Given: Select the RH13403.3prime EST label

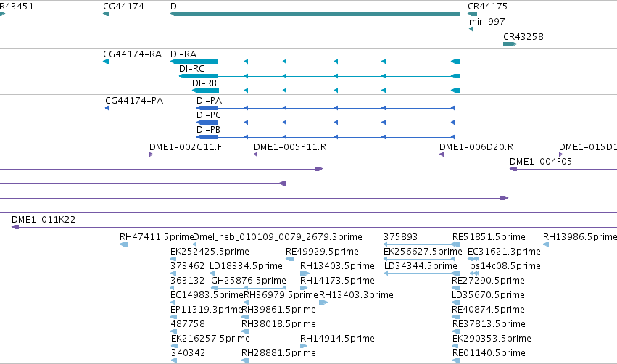Looking at the screenshot, I should (x=356, y=296).
